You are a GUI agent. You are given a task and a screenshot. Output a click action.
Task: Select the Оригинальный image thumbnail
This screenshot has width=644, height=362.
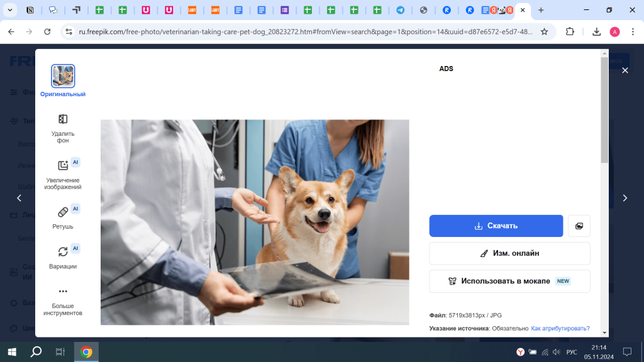click(63, 76)
